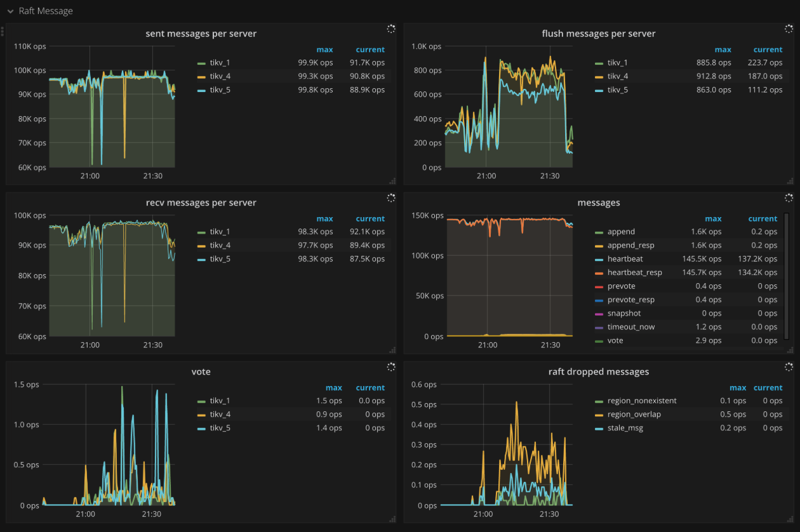Screen dimensions: 800x532
Task: Open the sent messages per server panel menu
Action: click(x=201, y=34)
